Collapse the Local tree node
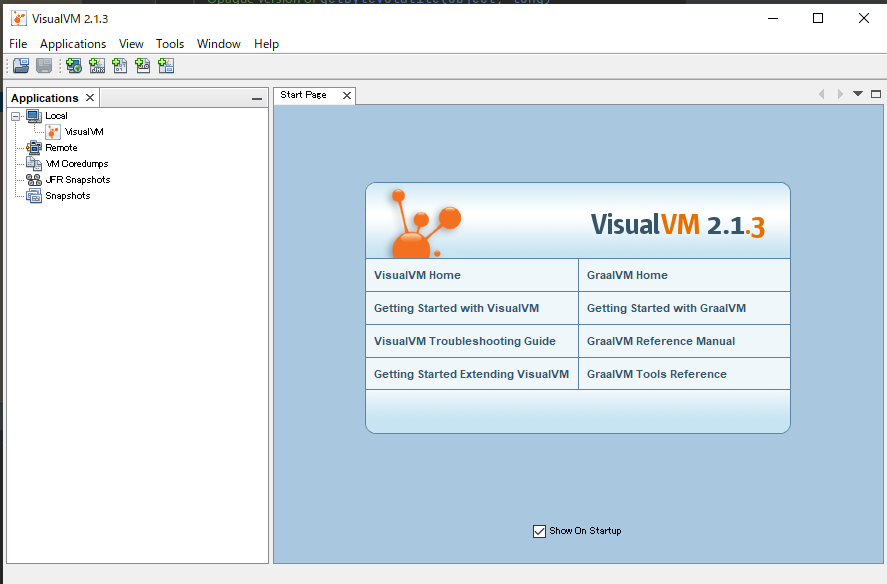The height and width of the screenshot is (584, 887). 14,115
